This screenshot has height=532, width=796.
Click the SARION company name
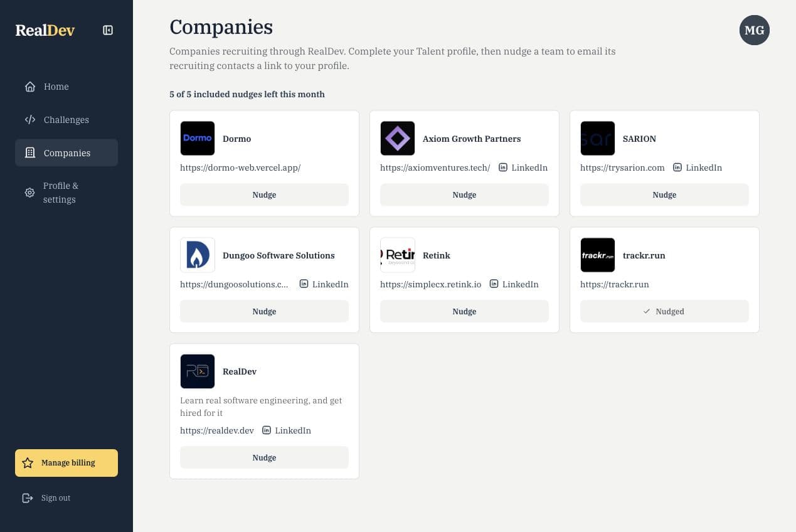(639, 139)
